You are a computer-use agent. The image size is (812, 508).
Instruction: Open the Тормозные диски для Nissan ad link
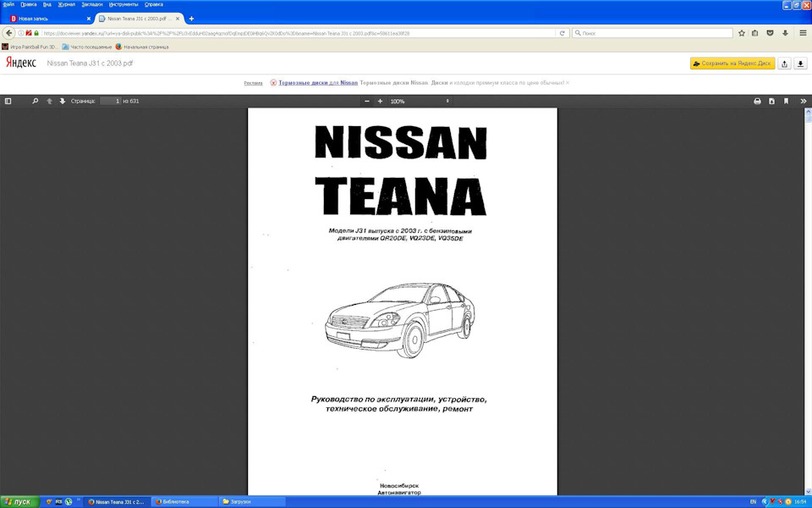pyautogui.click(x=312, y=83)
